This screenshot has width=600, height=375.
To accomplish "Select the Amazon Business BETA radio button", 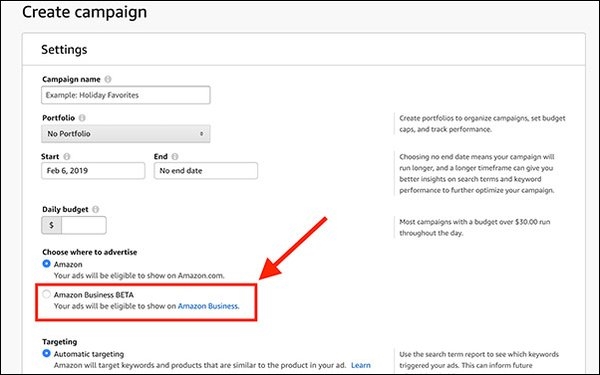I will [46, 294].
